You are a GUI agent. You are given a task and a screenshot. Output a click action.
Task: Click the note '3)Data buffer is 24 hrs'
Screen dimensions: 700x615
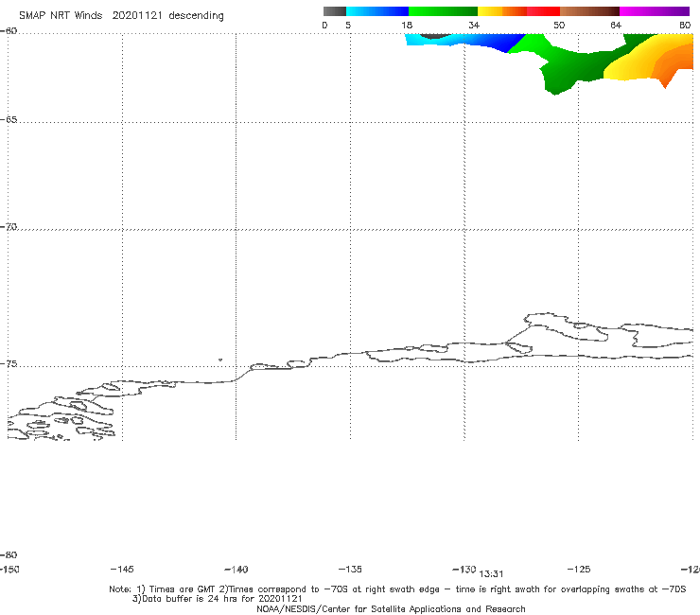click(218, 599)
